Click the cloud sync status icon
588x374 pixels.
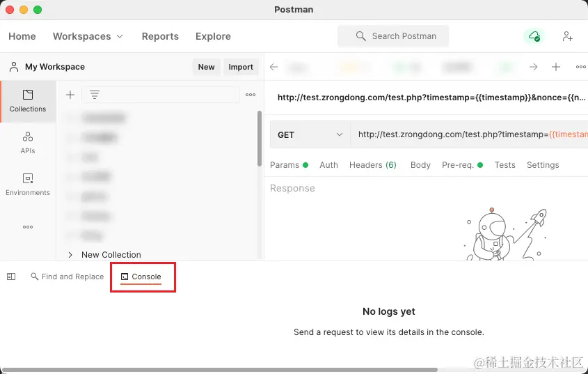pyautogui.click(x=534, y=36)
